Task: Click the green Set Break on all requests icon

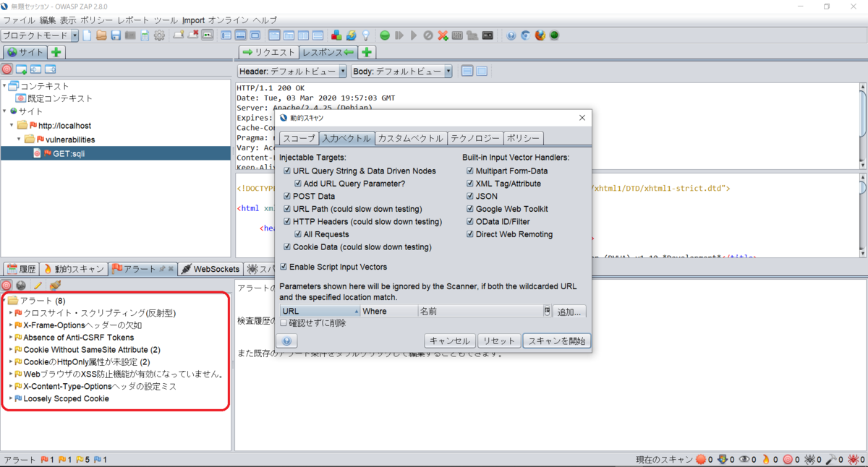Action: coord(385,35)
